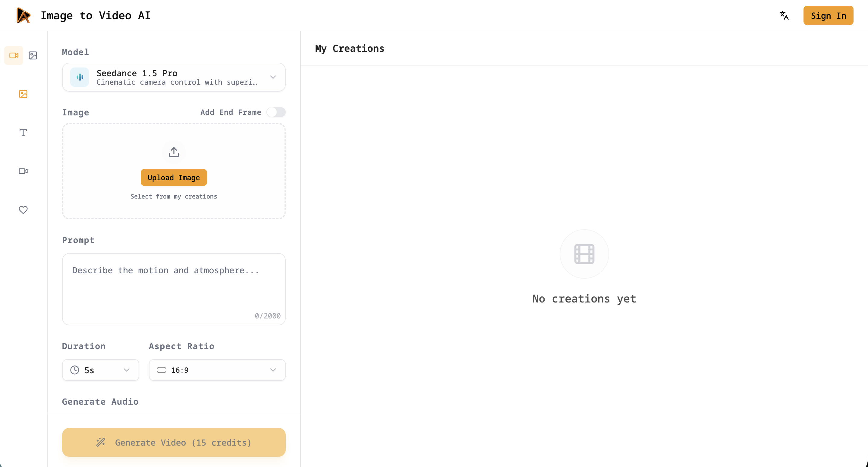Viewport: 868px width, 467px height.
Task: Click the upload arrow icon in image area
Action: click(174, 152)
